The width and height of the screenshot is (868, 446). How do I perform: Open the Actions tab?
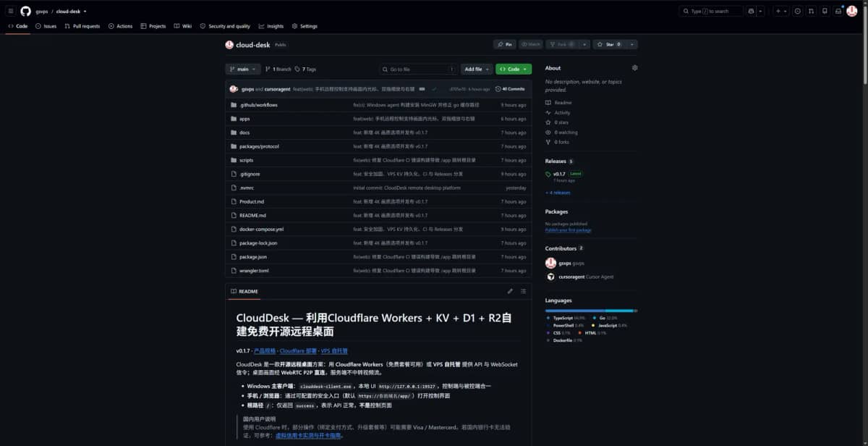(121, 26)
